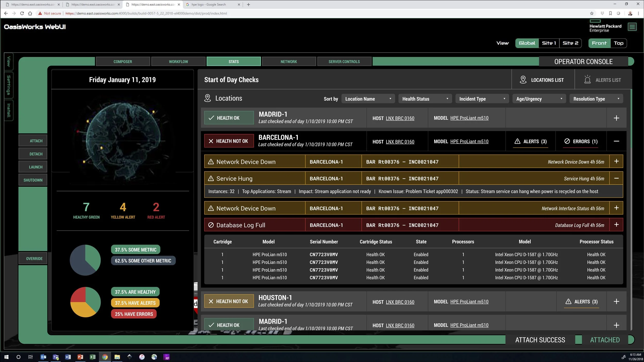Click the 37.5% Some Metric legend swatch
644x362 pixels.
[135, 250]
